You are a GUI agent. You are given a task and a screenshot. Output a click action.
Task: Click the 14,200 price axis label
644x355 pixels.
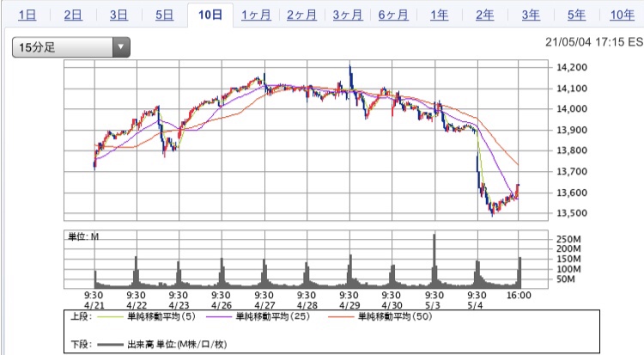(x=572, y=67)
